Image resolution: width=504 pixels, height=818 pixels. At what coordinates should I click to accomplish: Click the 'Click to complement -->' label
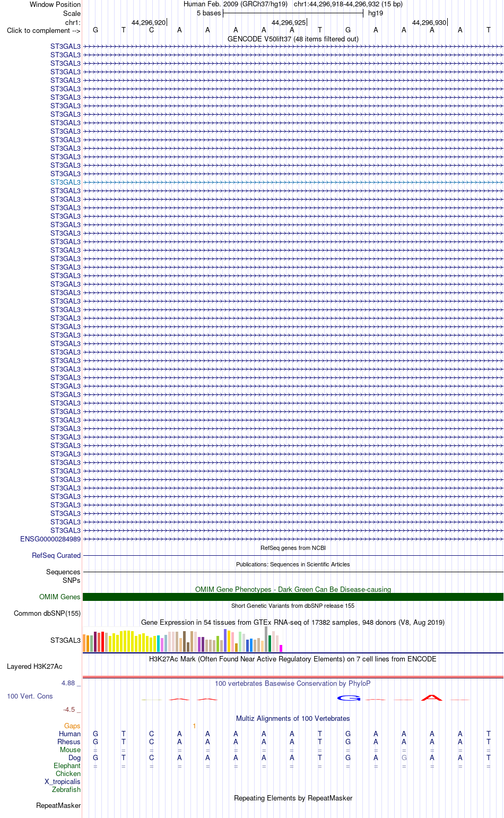click(x=44, y=30)
